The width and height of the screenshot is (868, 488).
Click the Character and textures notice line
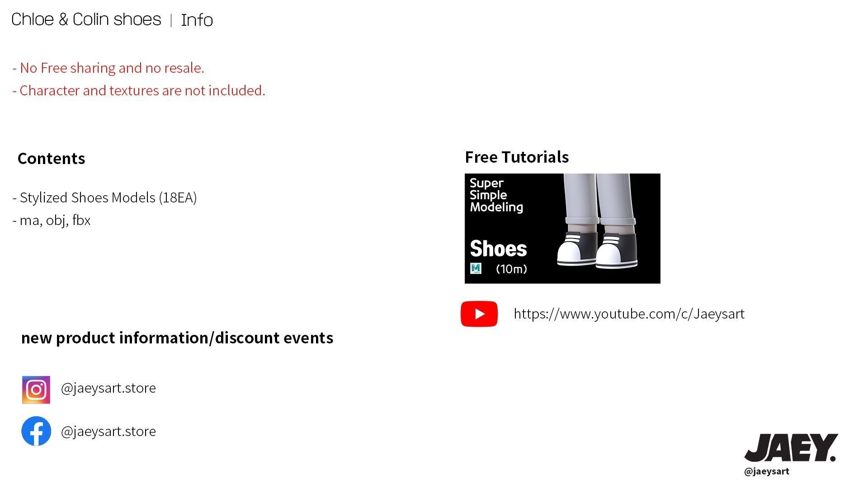point(139,91)
